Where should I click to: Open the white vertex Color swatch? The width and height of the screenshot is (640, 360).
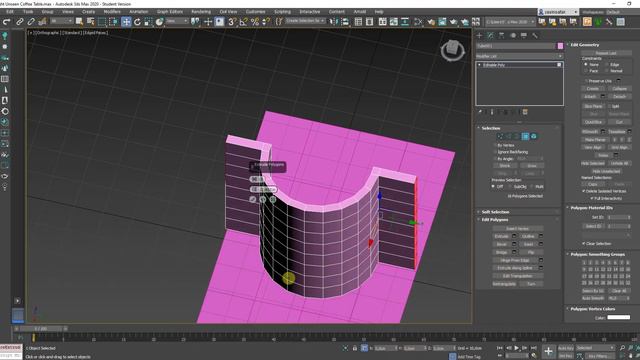[x=618, y=317]
